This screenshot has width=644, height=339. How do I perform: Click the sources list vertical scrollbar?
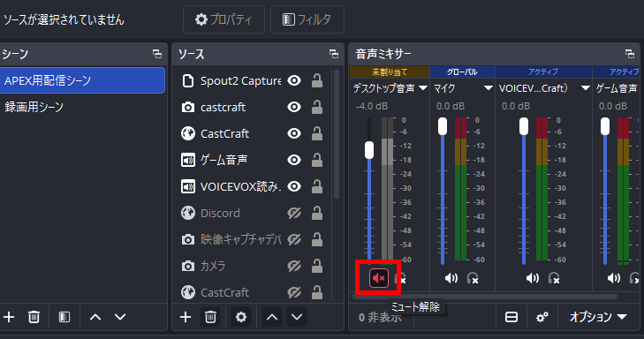tap(337, 134)
